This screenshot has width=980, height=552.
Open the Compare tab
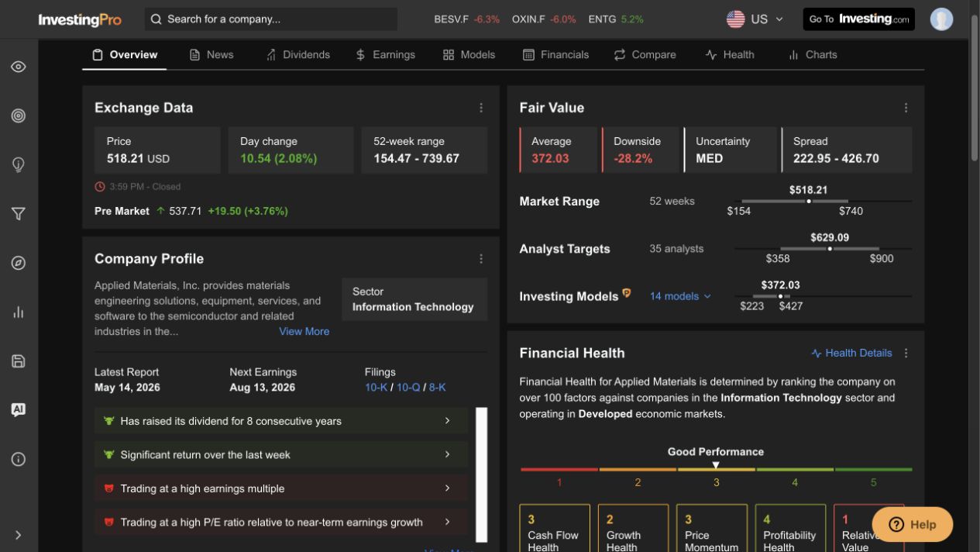pyautogui.click(x=645, y=55)
